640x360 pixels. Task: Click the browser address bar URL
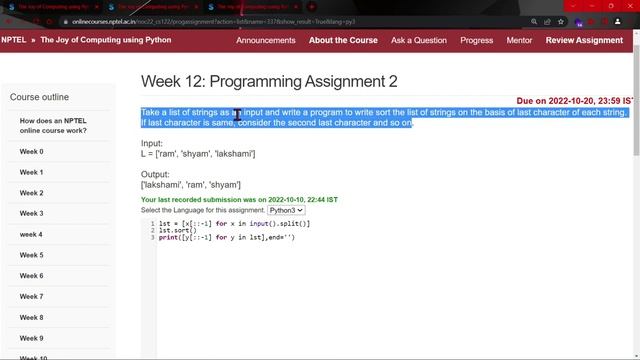(213, 22)
